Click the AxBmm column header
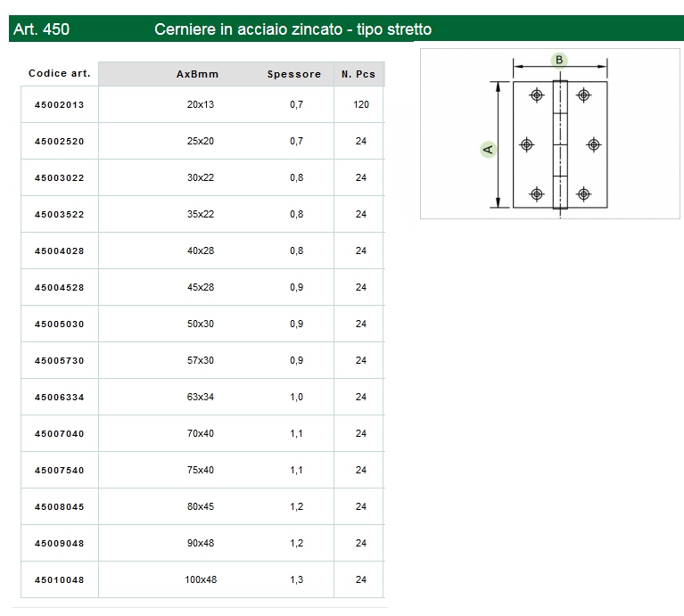684x616 pixels. (x=197, y=74)
